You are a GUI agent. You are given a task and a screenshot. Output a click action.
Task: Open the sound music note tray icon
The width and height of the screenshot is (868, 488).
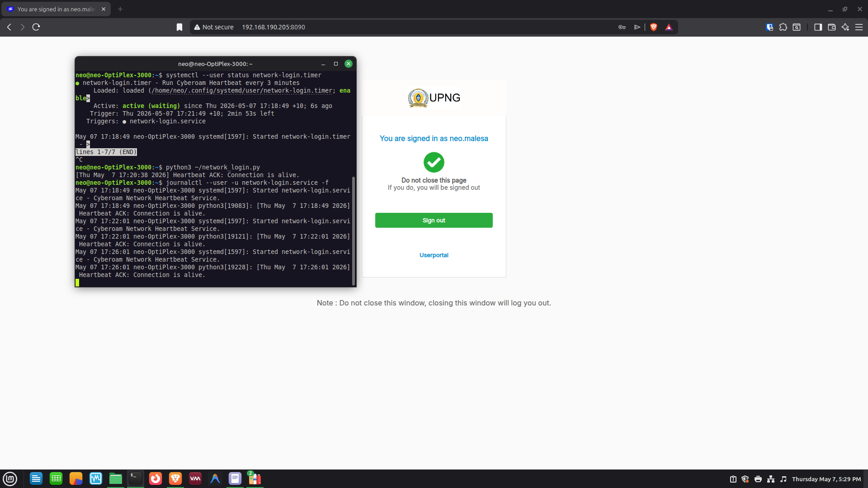tap(783, 479)
